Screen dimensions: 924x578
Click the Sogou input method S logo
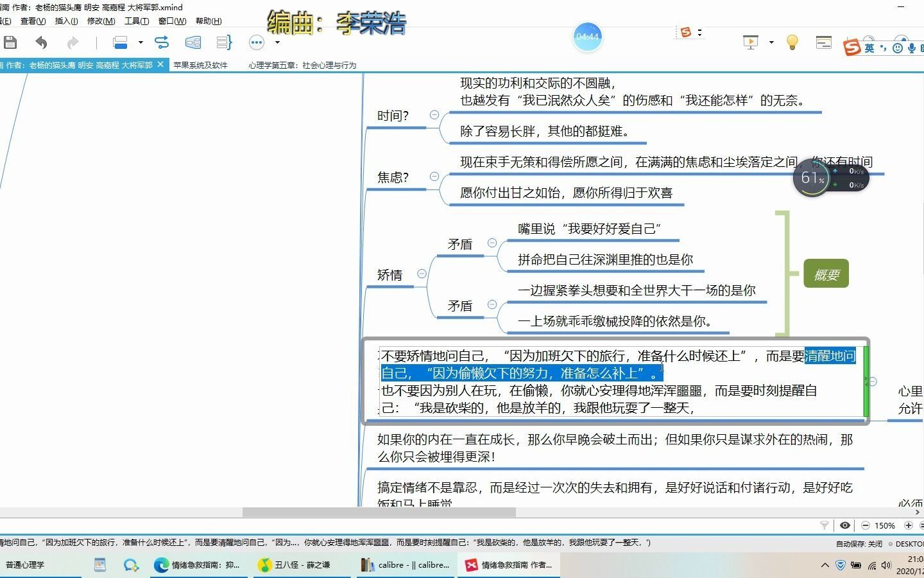tap(852, 47)
